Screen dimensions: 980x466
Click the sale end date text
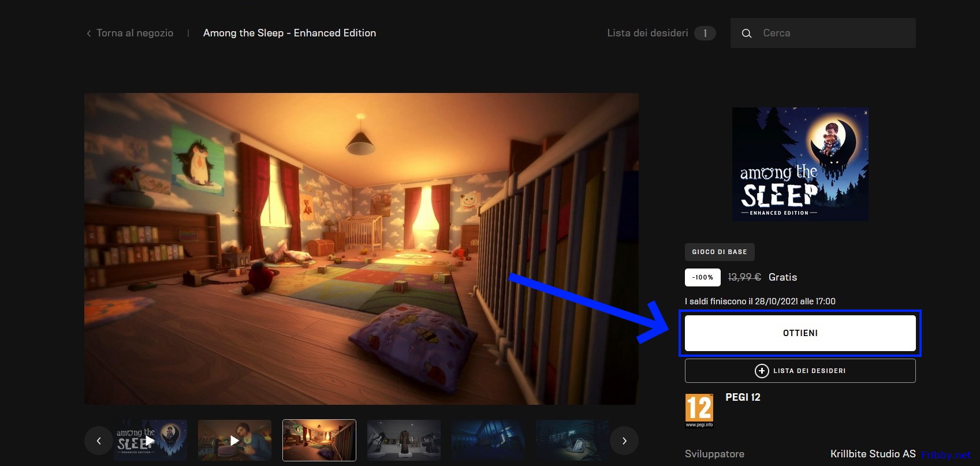point(760,301)
